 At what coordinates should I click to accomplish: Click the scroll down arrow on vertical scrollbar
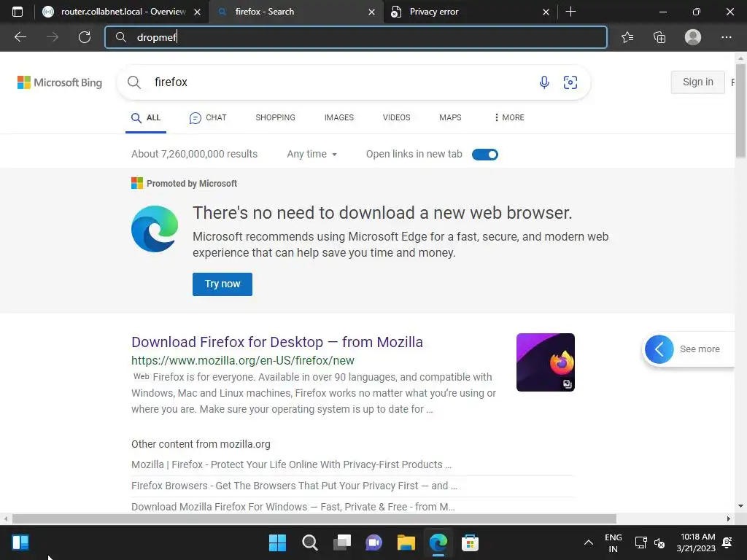[740, 506]
